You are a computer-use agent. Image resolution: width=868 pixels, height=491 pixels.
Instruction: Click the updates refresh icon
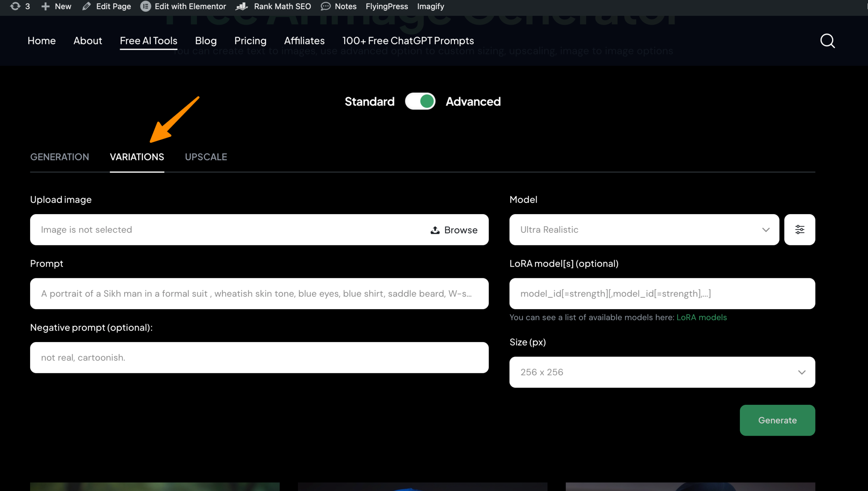pos(15,6)
